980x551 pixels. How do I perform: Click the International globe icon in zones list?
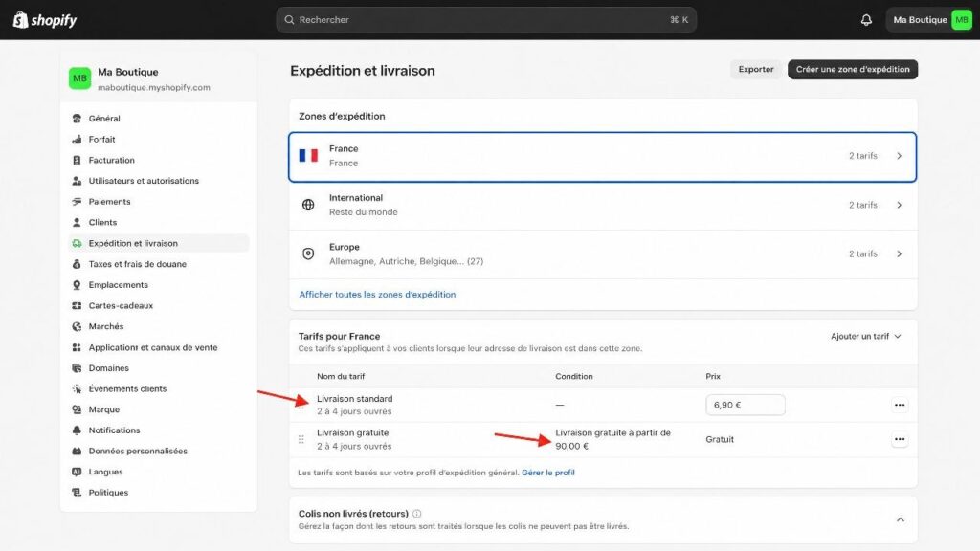(x=308, y=205)
